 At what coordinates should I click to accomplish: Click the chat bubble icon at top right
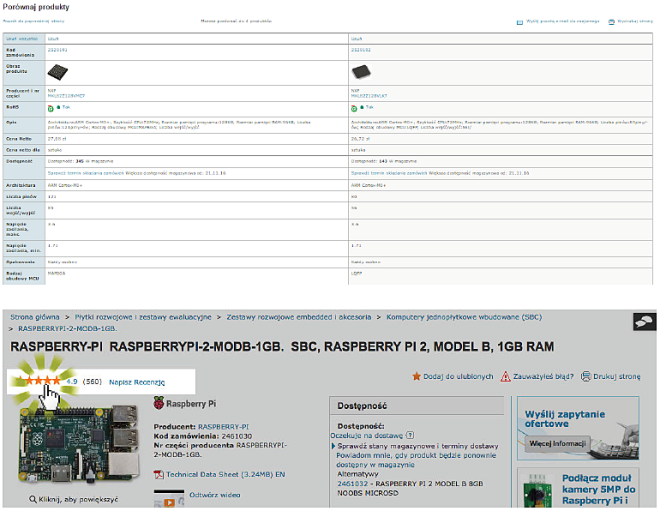click(645, 322)
